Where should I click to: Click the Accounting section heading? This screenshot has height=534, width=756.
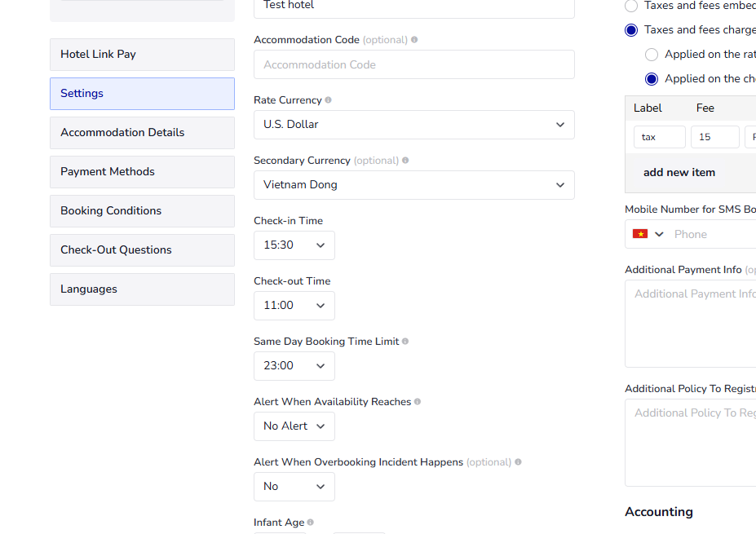pyautogui.click(x=659, y=512)
